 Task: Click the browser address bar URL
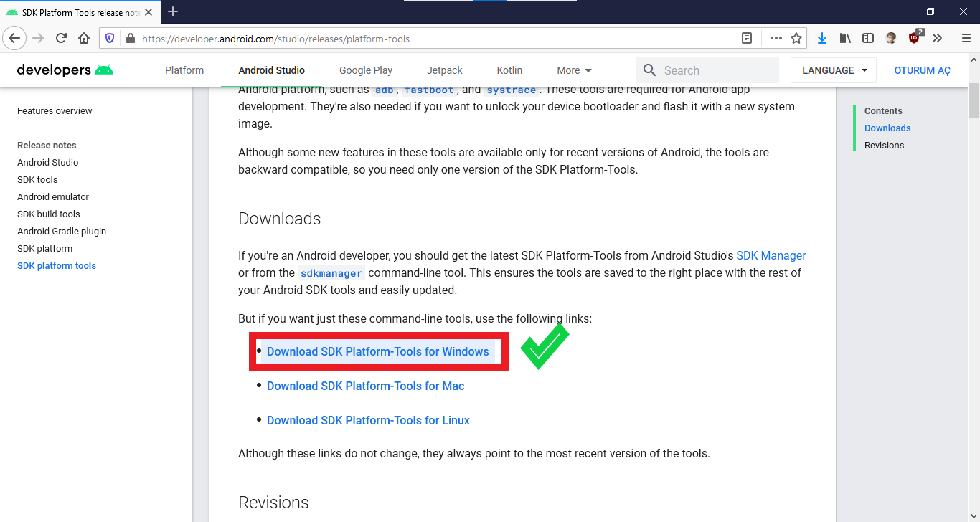pyautogui.click(x=275, y=39)
